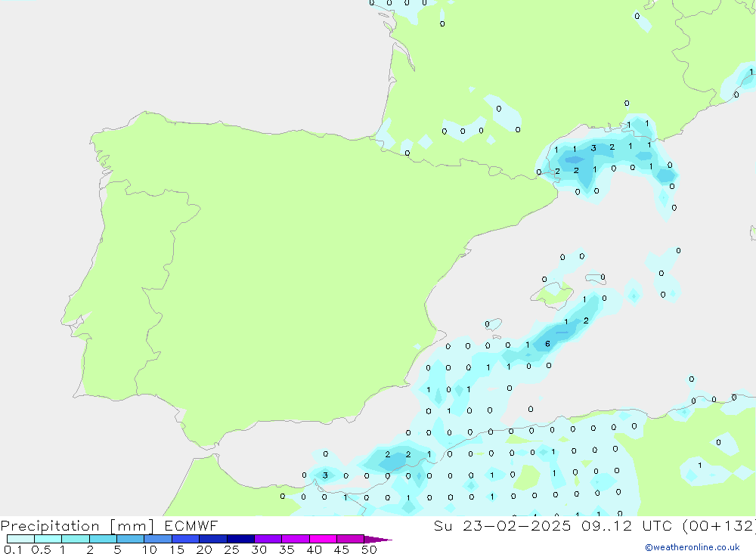Click the 'ECMWF' model label
This screenshot has width=756, height=554.
(191, 526)
